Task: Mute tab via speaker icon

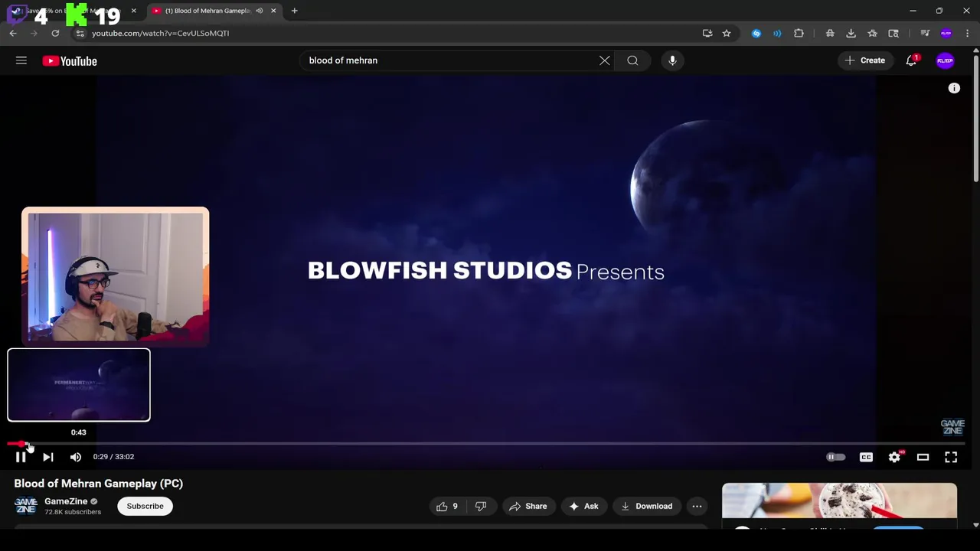Action: (x=260, y=11)
